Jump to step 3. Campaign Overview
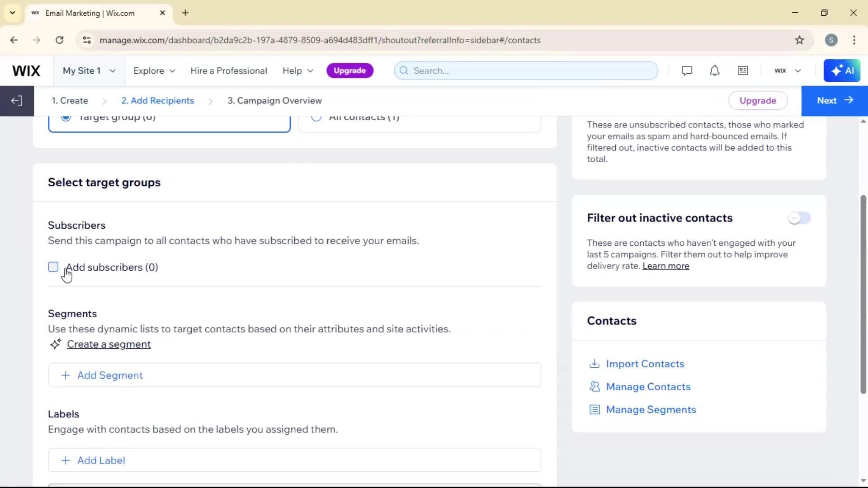The width and height of the screenshot is (868, 488). point(274,101)
